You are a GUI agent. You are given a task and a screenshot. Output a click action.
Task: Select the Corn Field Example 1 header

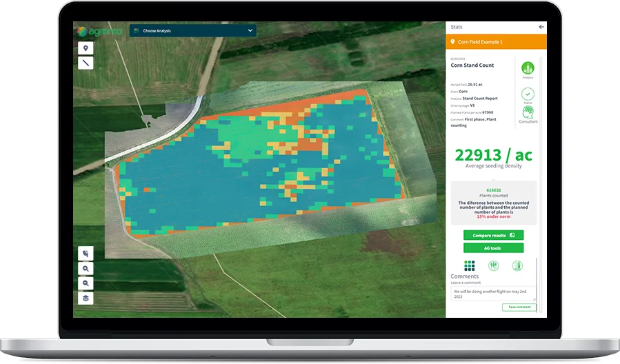pyautogui.click(x=496, y=42)
